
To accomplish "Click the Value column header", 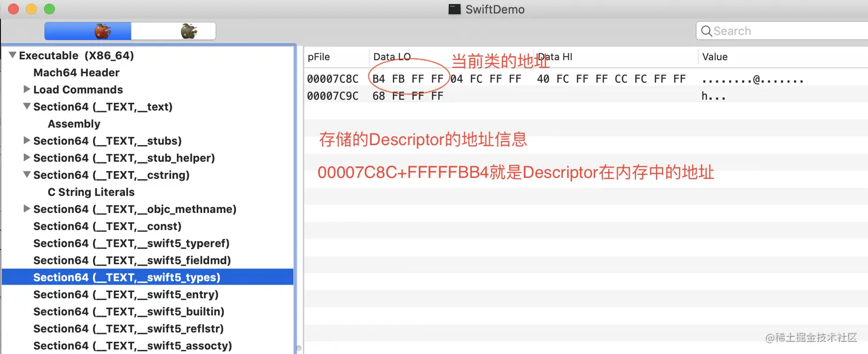I will tap(715, 57).
